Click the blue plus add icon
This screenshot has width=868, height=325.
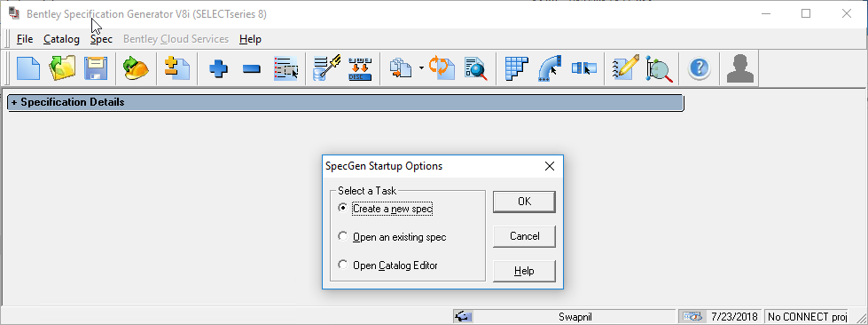pos(219,69)
